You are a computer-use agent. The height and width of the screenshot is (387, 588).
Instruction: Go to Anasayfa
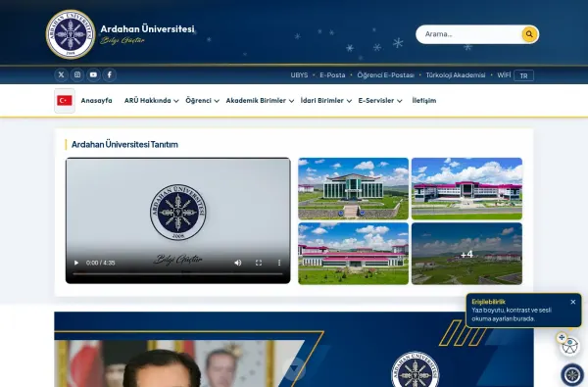tap(96, 101)
